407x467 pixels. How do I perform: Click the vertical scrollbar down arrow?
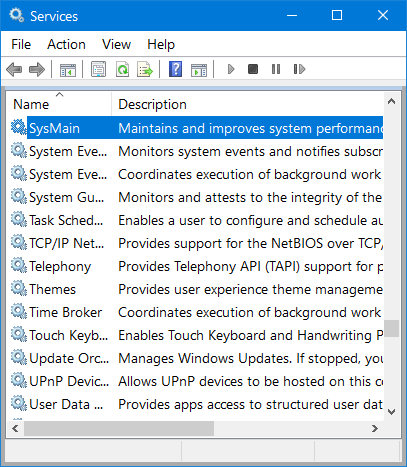click(392, 412)
